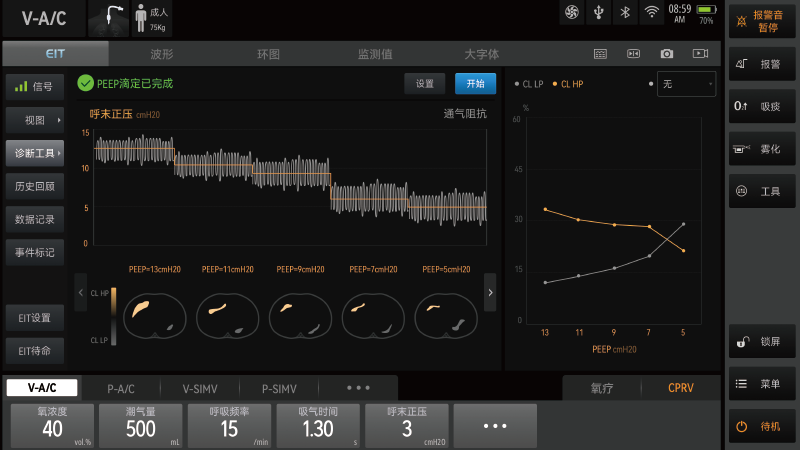The image size is (800, 450).
Task: Open the on-screen keyboard icon
Action: click(x=600, y=54)
